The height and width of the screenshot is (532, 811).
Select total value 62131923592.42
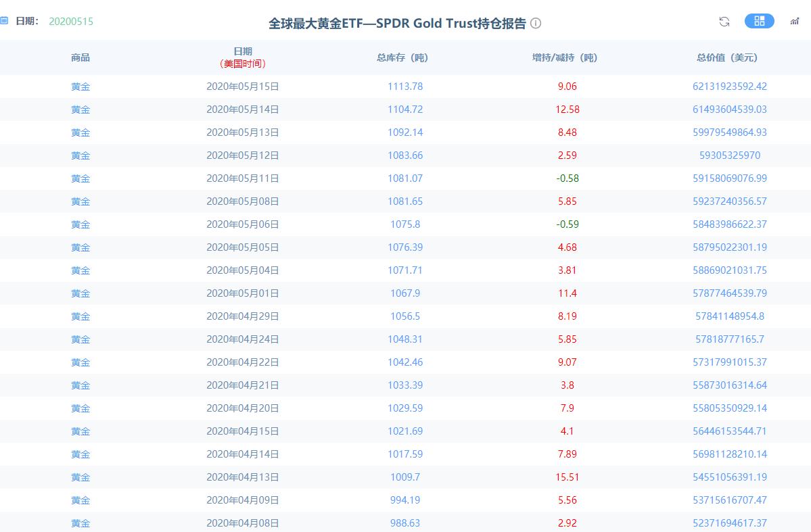point(730,87)
